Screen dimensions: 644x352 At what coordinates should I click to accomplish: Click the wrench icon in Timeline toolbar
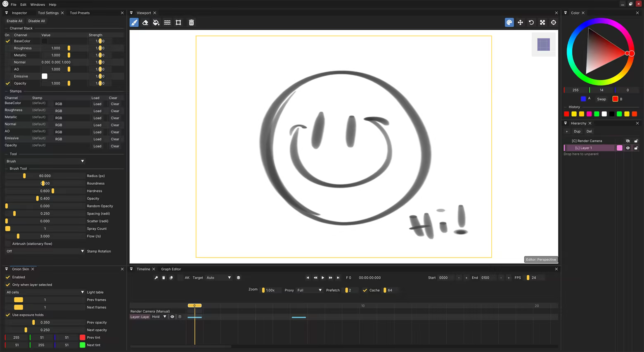coord(156,278)
